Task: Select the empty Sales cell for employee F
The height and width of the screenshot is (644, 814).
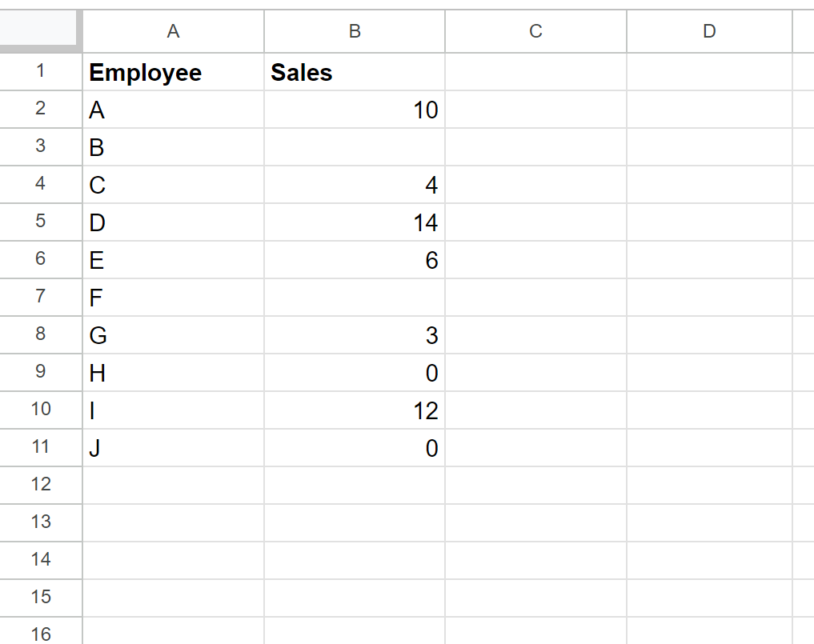Action: 355,298
